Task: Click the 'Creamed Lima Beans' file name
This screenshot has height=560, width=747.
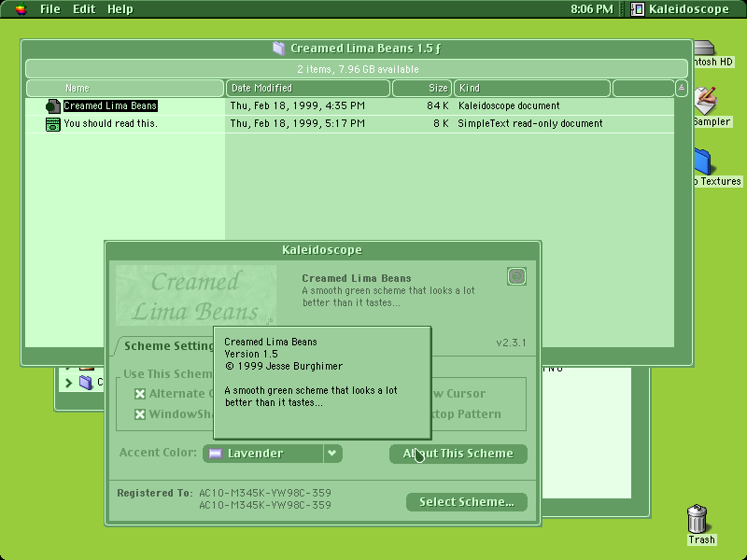Action: pyautogui.click(x=110, y=105)
